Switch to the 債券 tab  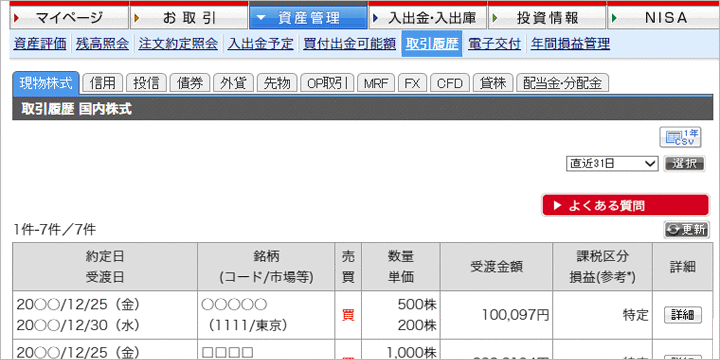(190, 84)
